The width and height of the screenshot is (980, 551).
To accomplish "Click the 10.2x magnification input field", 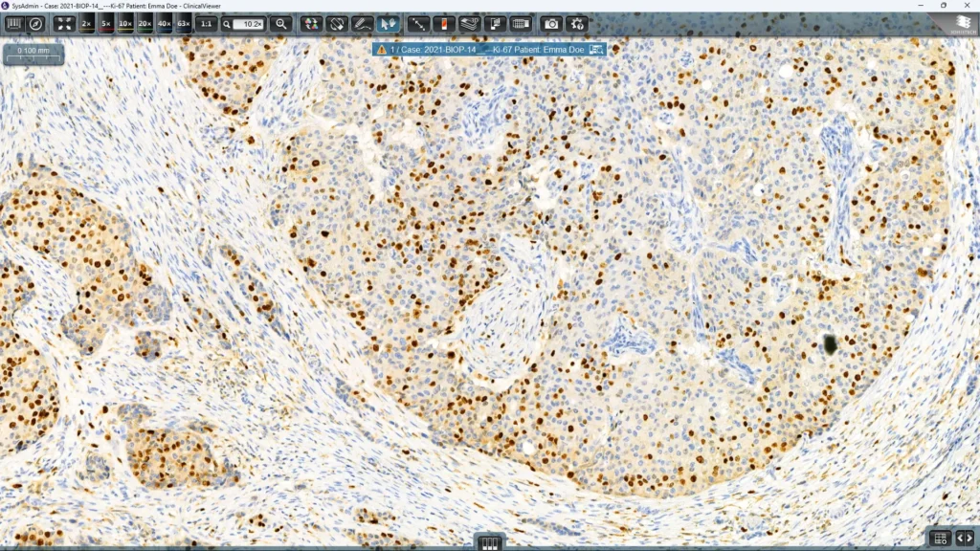I will pos(248,24).
